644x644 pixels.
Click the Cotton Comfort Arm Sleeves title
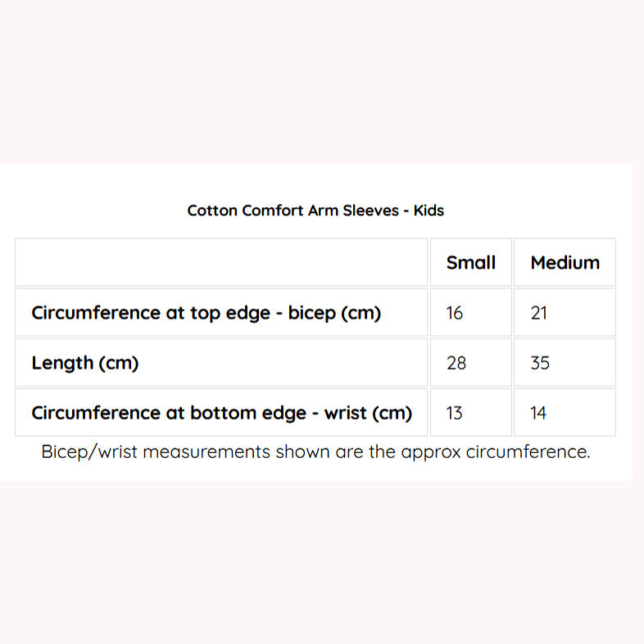315,211
